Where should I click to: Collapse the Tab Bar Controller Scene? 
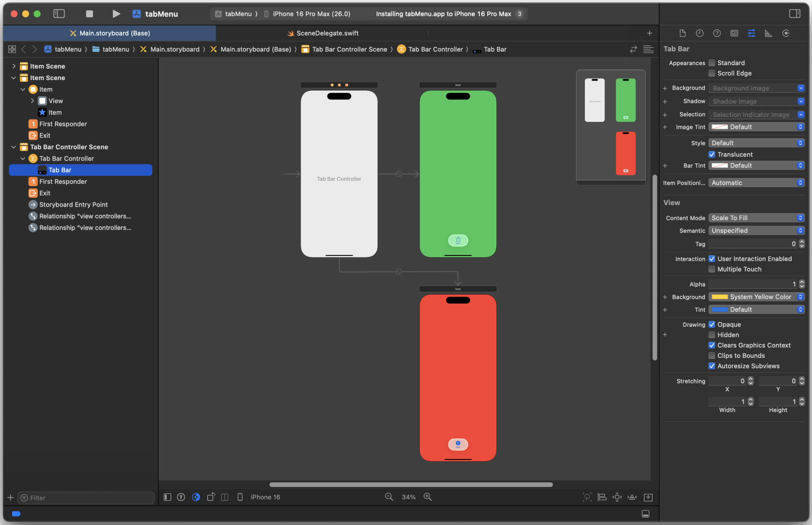(14, 147)
